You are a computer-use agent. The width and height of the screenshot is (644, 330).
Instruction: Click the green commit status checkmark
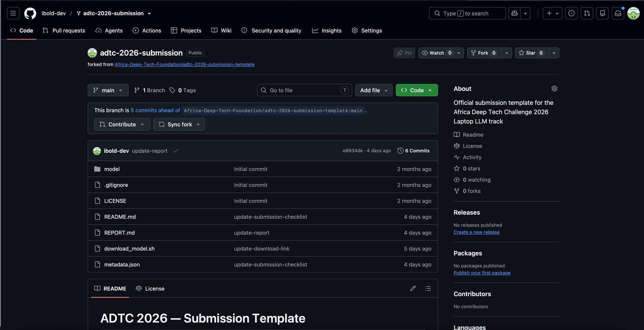click(x=176, y=151)
